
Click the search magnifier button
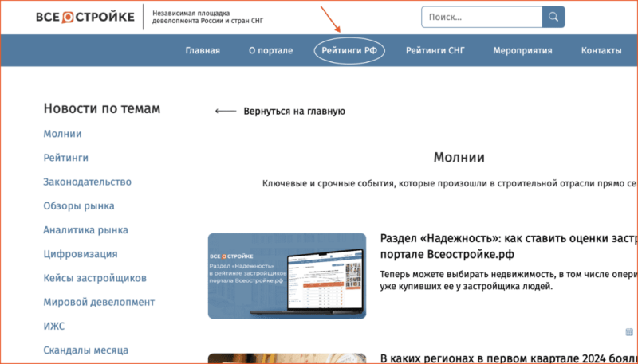[553, 17]
